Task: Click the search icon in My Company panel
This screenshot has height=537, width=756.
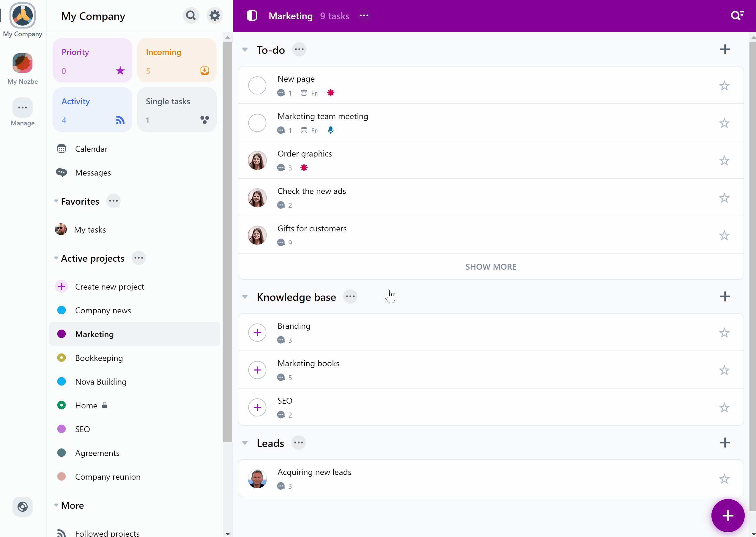Action: [x=191, y=16]
